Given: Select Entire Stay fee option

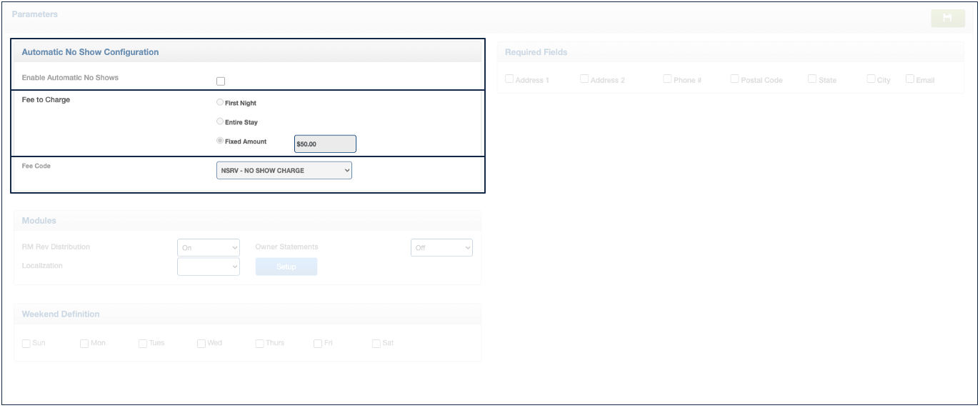Looking at the screenshot, I should point(220,122).
